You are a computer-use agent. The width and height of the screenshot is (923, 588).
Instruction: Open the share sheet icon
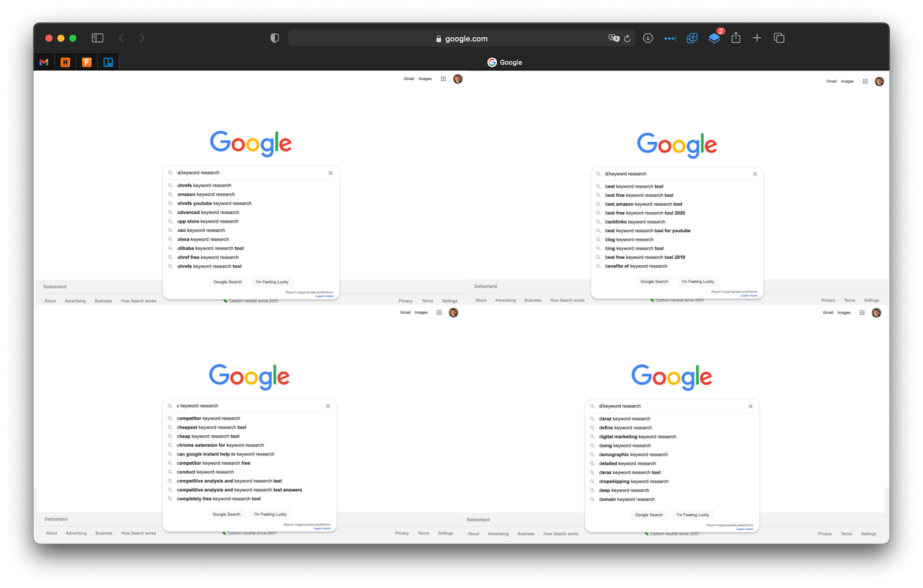tap(736, 37)
